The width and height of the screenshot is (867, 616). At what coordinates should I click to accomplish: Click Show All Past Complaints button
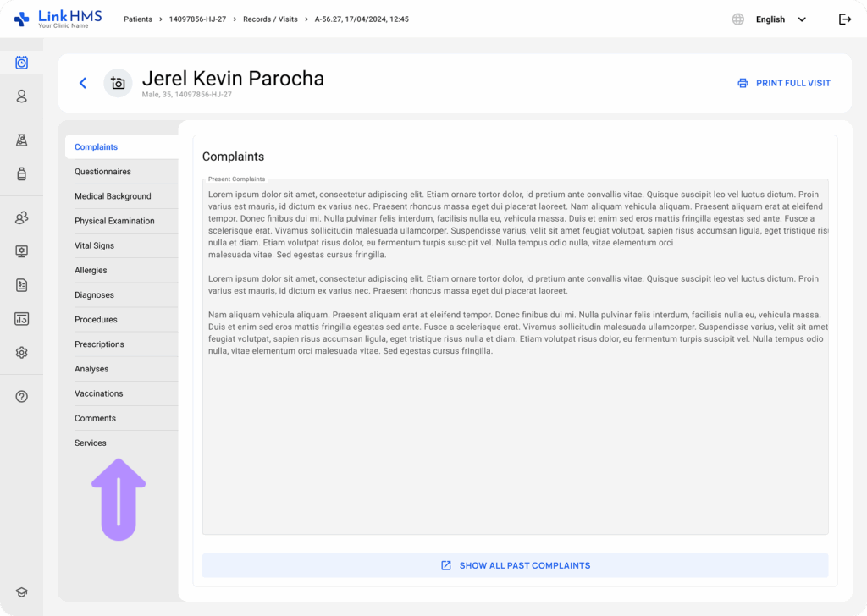(515, 565)
